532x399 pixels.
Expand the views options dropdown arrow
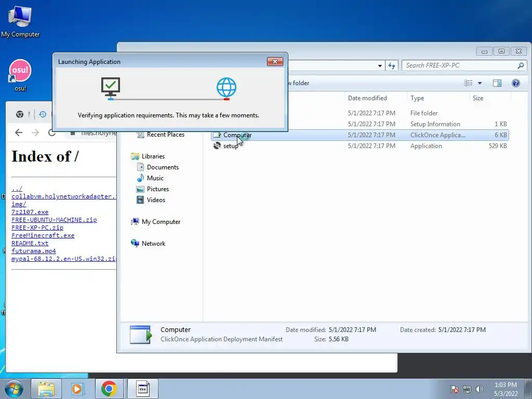480,83
